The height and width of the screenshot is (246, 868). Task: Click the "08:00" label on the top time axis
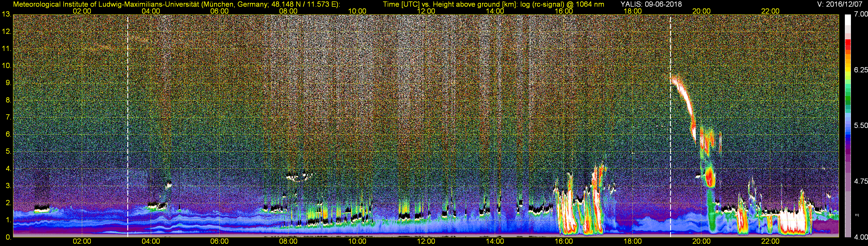click(288, 11)
